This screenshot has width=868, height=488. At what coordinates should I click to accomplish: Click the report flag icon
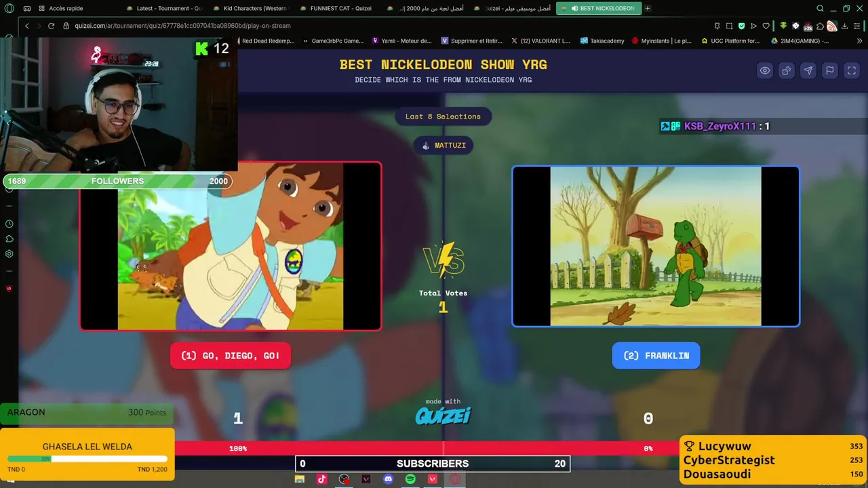[x=830, y=70]
